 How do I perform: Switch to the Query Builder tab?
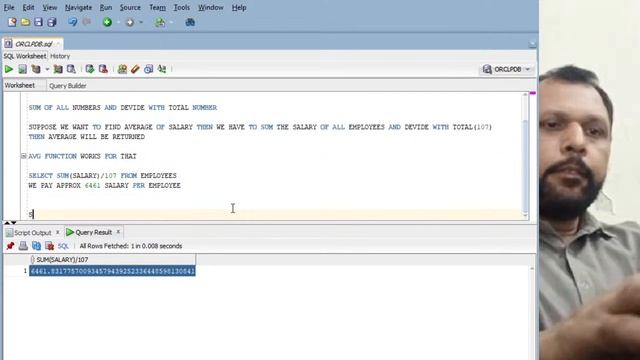point(67,86)
